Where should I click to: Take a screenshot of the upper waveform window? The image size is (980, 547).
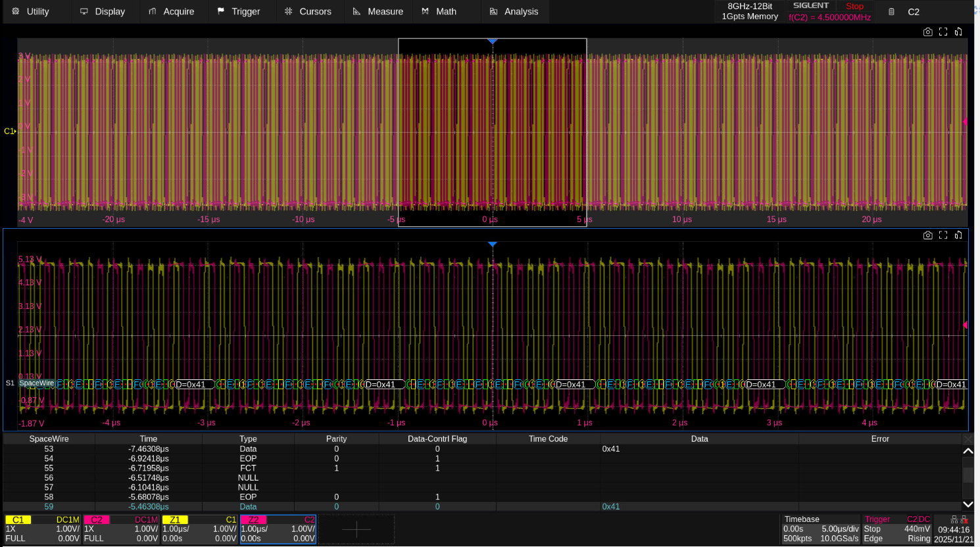pyautogui.click(x=927, y=32)
